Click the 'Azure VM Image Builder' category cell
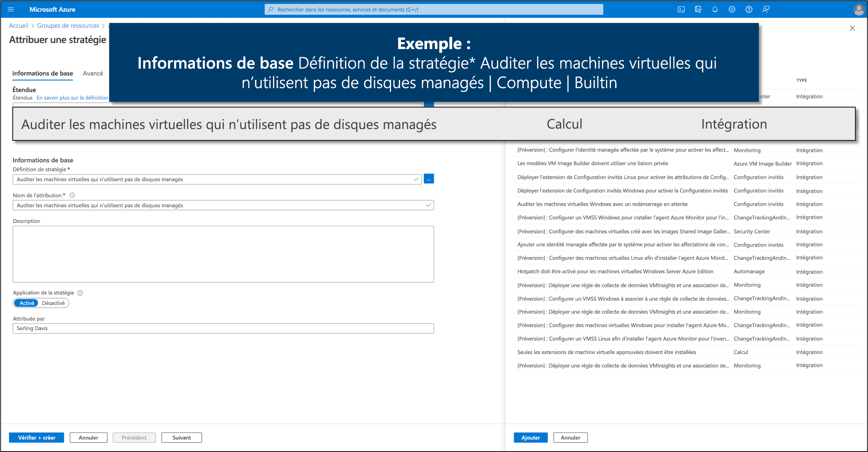The height and width of the screenshot is (452, 868). click(763, 164)
